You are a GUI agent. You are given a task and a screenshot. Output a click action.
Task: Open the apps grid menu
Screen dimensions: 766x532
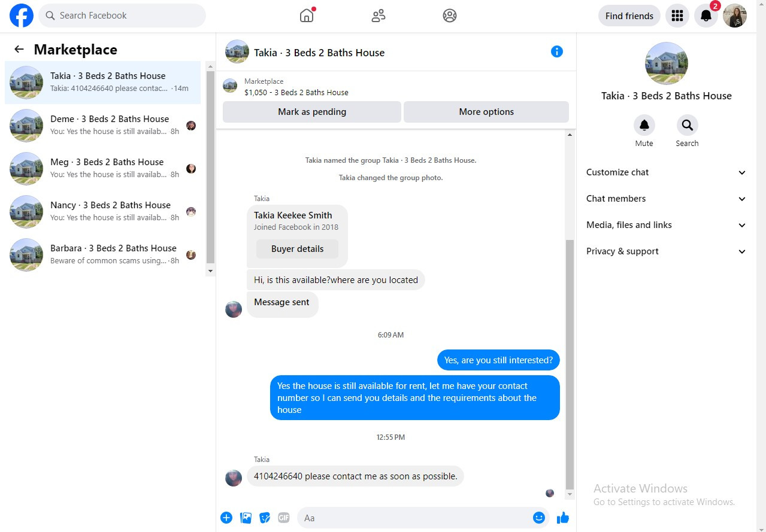click(x=677, y=16)
